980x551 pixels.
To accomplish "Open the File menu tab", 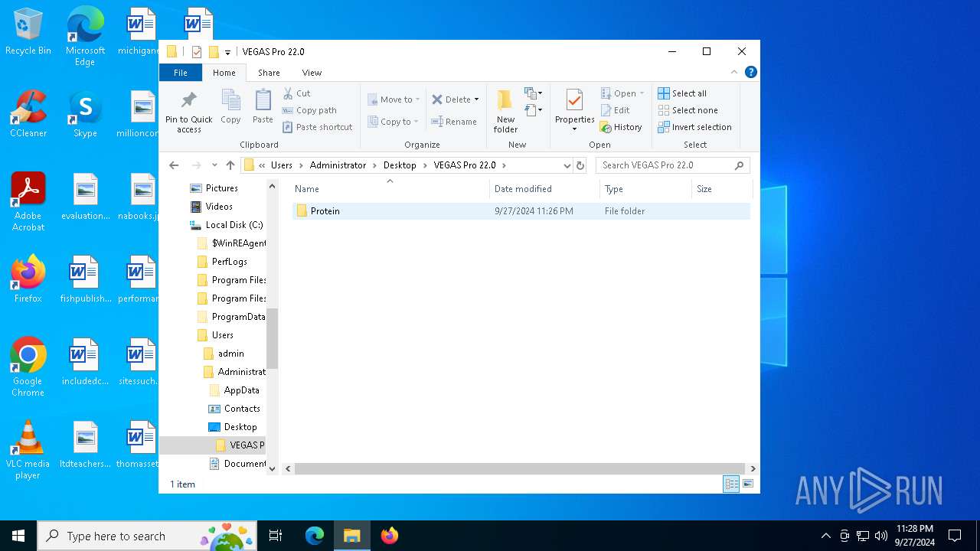I will click(x=181, y=73).
